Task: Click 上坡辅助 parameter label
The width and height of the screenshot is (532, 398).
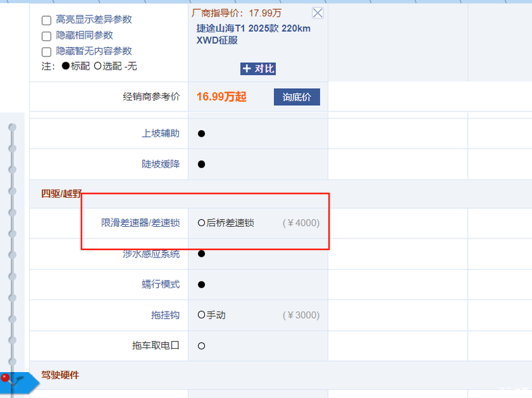Action: [160, 134]
